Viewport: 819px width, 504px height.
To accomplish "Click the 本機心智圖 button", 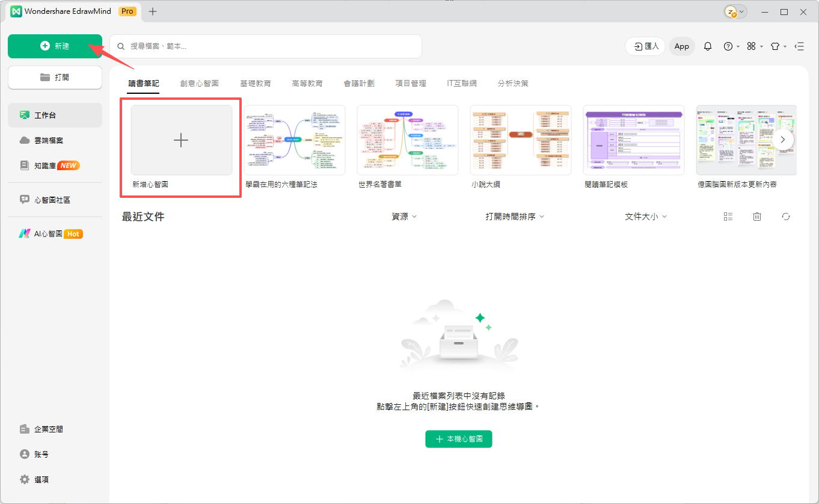I will (x=458, y=439).
